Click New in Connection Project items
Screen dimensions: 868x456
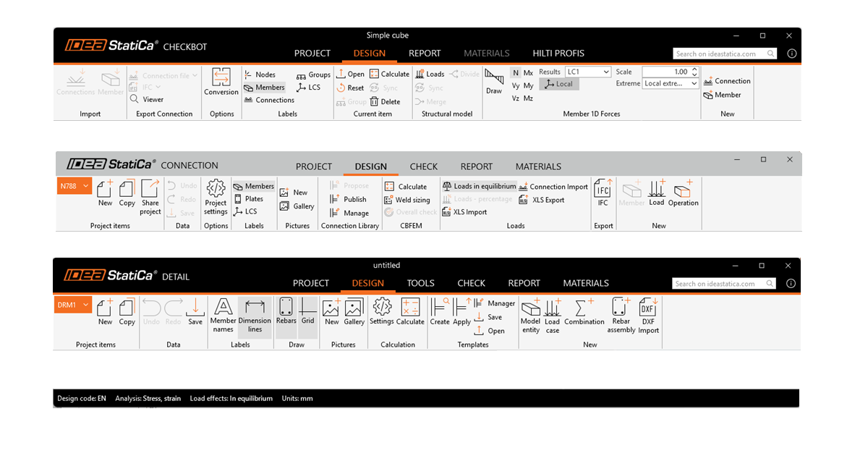point(105,193)
